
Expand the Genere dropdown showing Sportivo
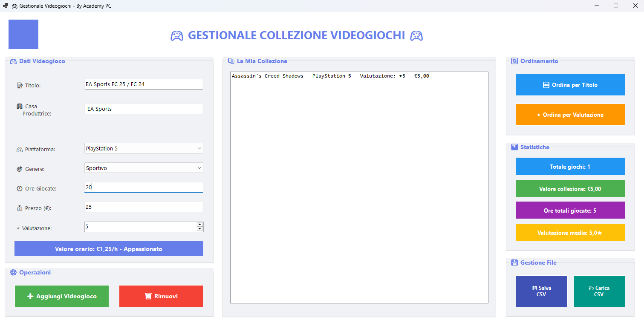[144, 168]
